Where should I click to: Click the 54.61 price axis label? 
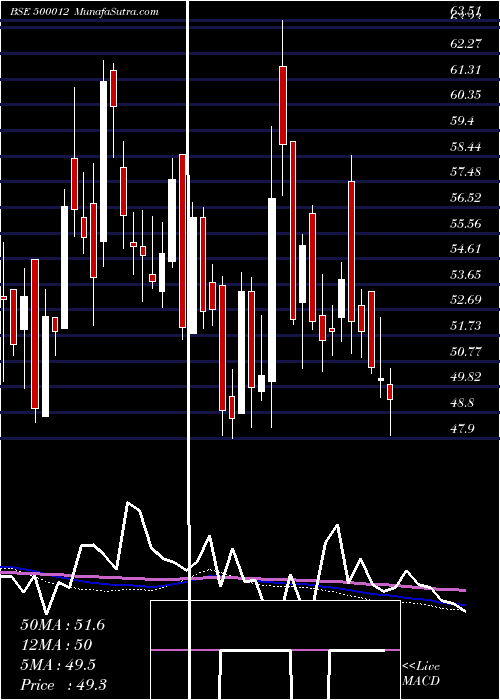pyautogui.click(x=466, y=249)
